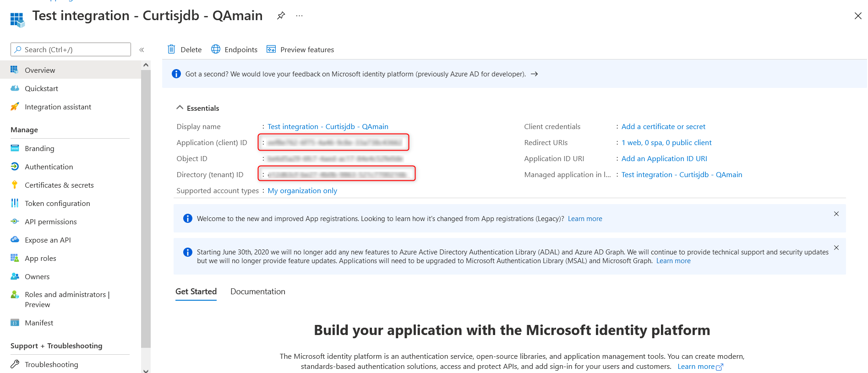Screen dimensions: 868x373
Task: Click the info icon in the ADAL notice
Action: pos(188,252)
